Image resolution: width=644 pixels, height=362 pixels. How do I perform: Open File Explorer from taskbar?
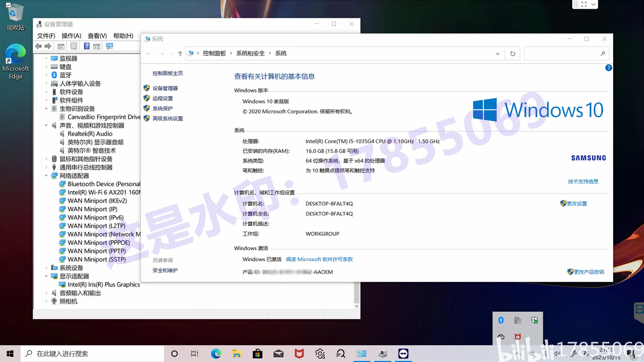[x=237, y=353]
